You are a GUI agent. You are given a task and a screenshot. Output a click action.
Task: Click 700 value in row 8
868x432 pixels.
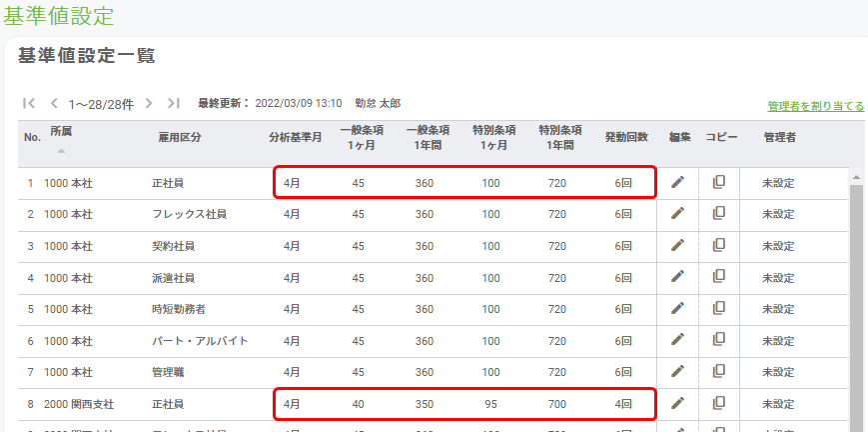pyautogui.click(x=557, y=404)
